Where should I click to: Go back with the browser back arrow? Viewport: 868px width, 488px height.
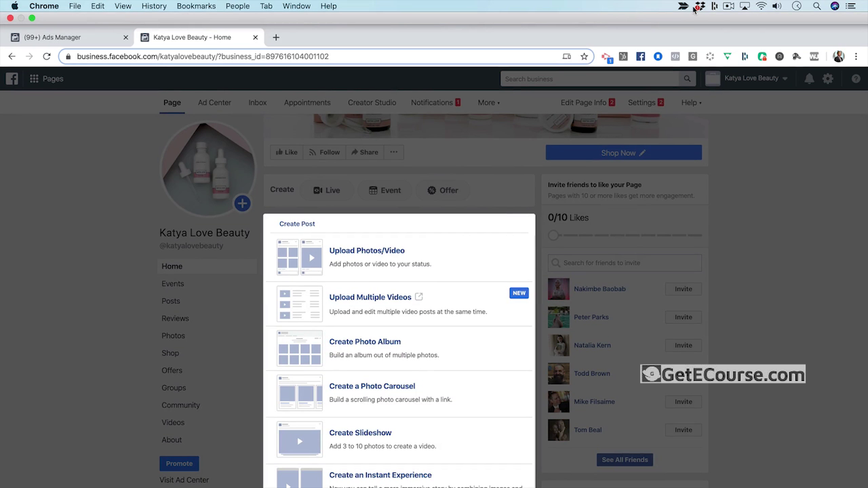pos(12,56)
